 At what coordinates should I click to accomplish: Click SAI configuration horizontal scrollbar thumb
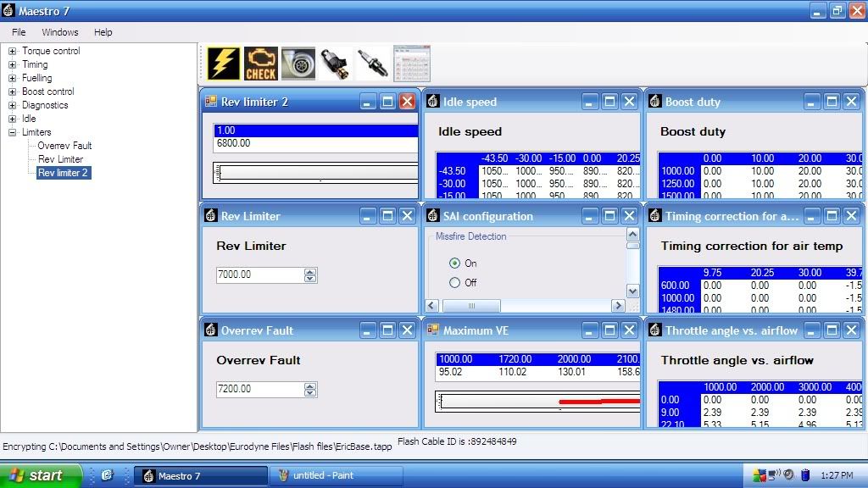coord(471,305)
